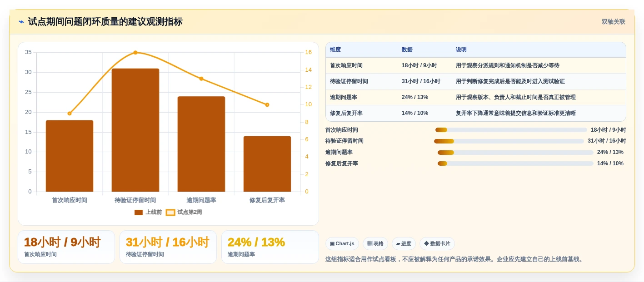Select the 修复后复开率 table row cell
Image resolution: width=644 pixels, height=282 pixels.
(x=346, y=113)
